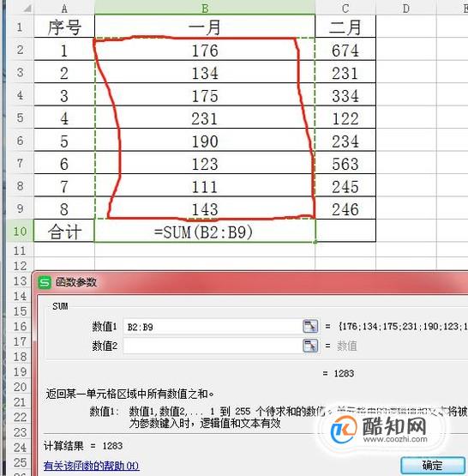Click range selector icon for 数值2
468x476 pixels.
click(x=310, y=346)
